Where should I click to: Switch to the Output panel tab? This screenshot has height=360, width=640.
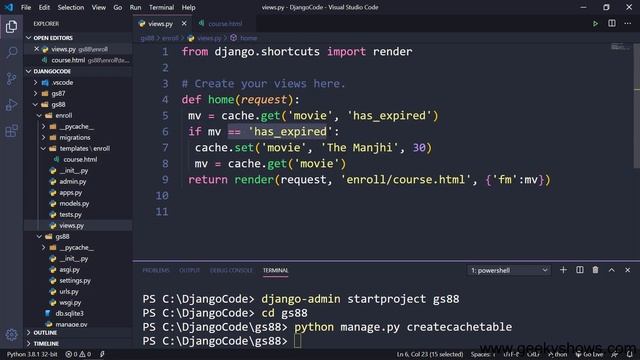pyautogui.click(x=189, y=270)
